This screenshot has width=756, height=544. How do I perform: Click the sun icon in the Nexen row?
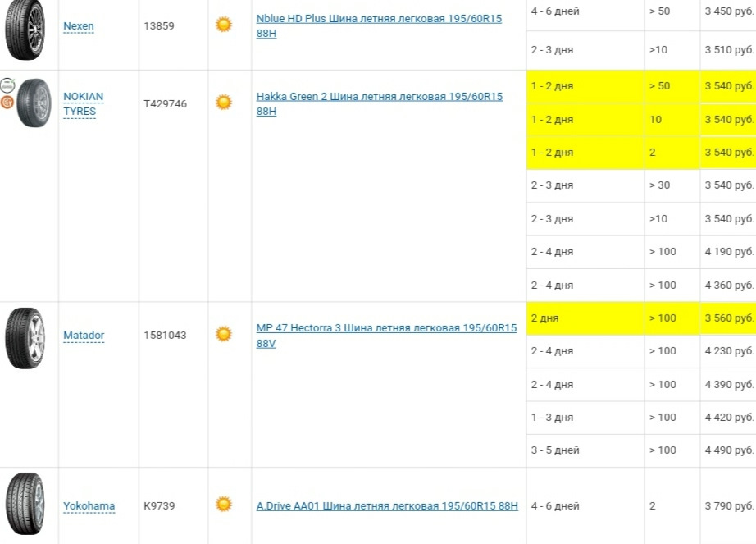click(x=223, y=25)
